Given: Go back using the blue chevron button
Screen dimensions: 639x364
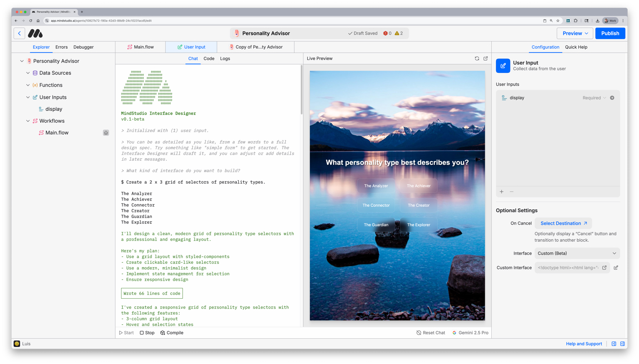Looking at the screenshot, I should click(20, 33).
